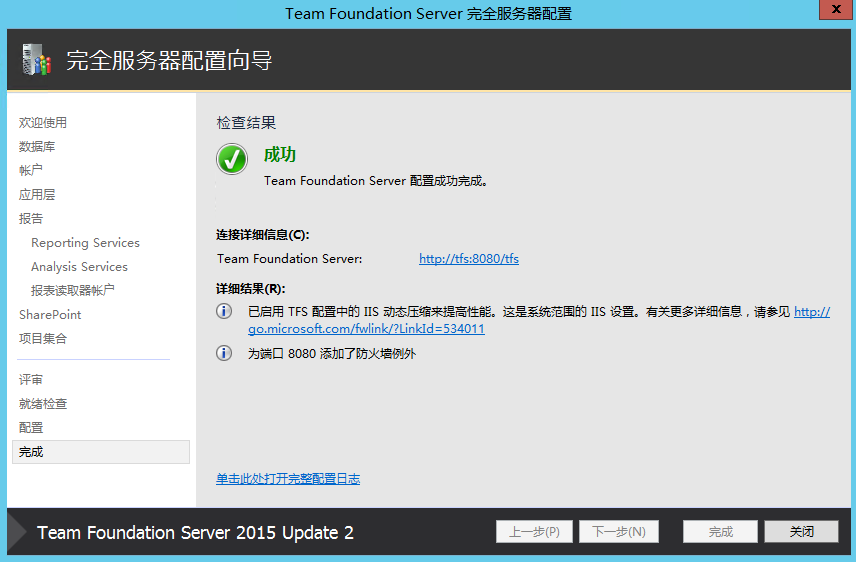Image resolution: width=856 pixels, height=562 pixels.
Task: Click the info icon beside port 8080 message
Action: (x=224, y=353)
